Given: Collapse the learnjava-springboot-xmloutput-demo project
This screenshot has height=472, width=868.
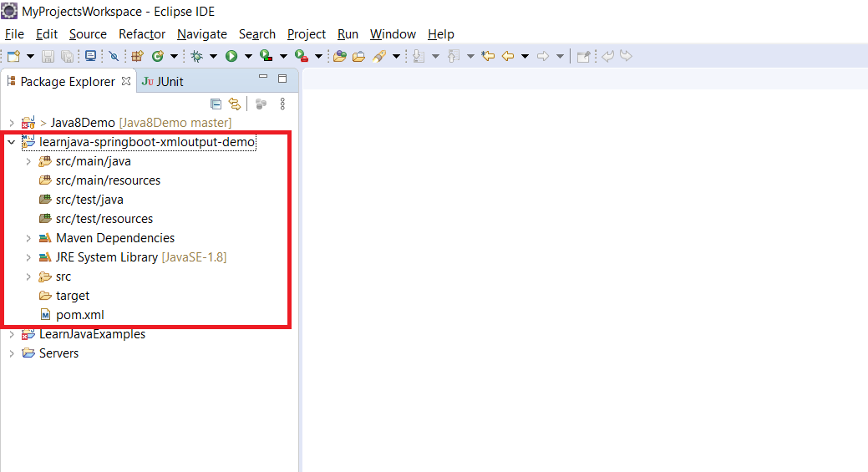Looking at the screenshot, I should (x=11, y=142).
